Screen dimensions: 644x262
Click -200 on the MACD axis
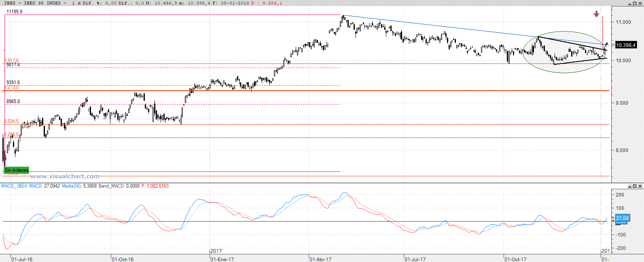pyautogui.click(x=621, y=248)
